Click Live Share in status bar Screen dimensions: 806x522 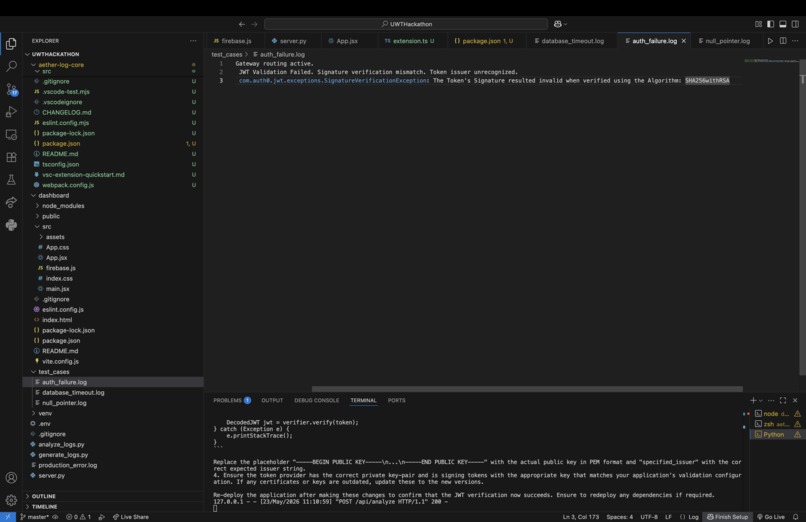[131, 517]
